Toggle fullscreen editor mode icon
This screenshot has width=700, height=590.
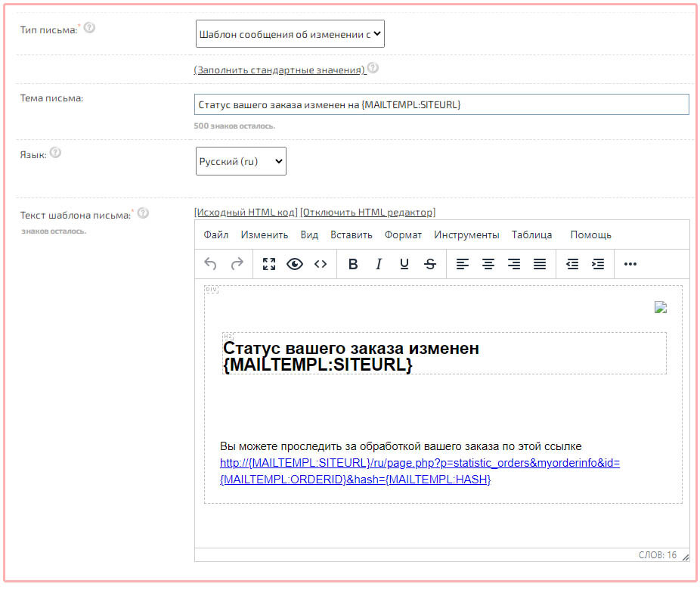[268, 264]
